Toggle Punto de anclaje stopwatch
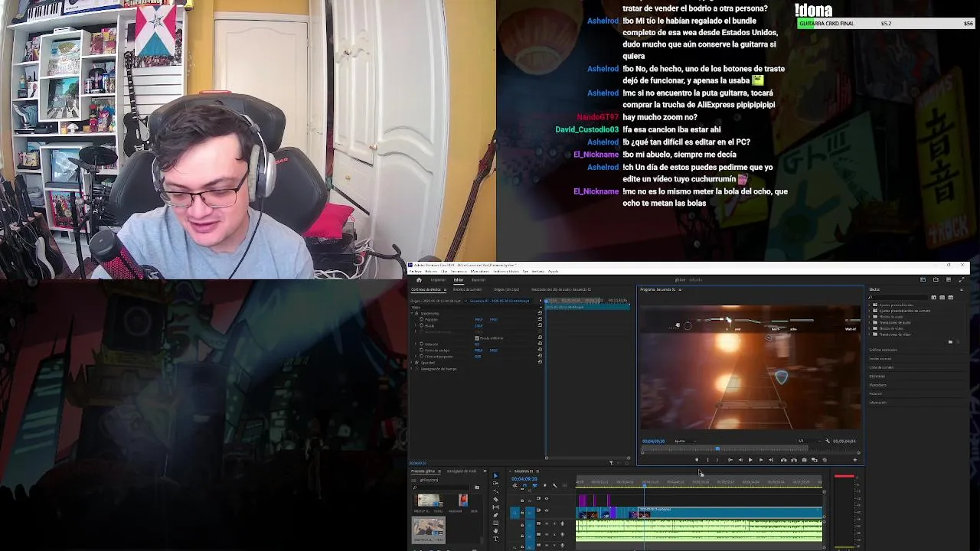The image size is (980, 551). pyautogui.click(x=422, y=350)
